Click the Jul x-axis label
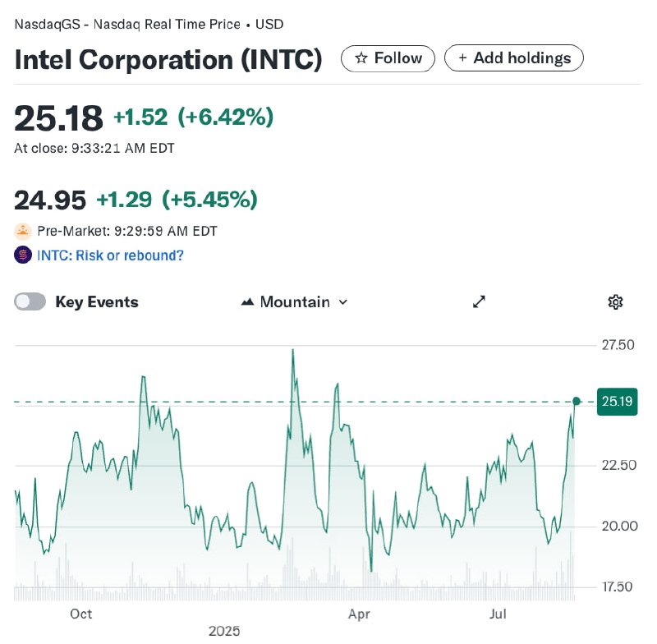657x644 pixels. point(498,614)
